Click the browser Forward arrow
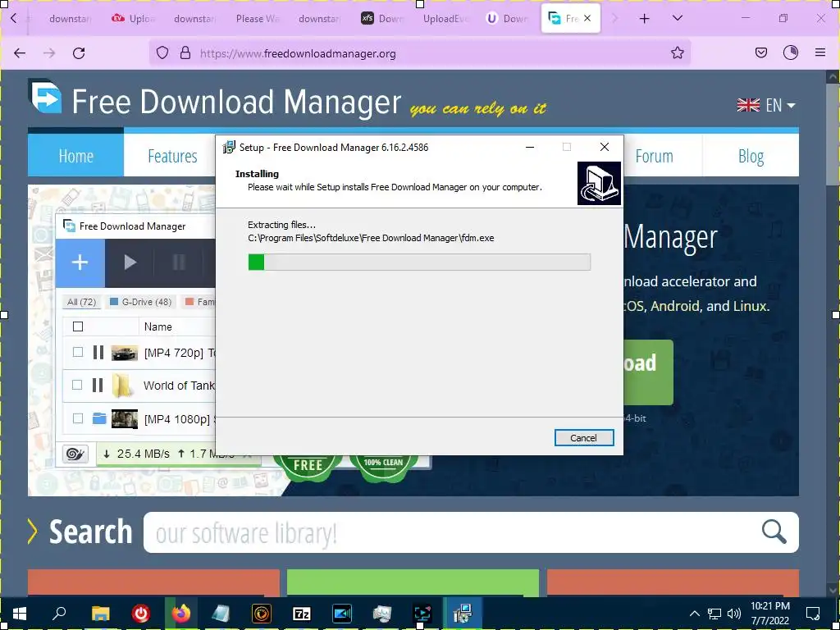This screenshot has width=840, height=630. click(49, 53)
